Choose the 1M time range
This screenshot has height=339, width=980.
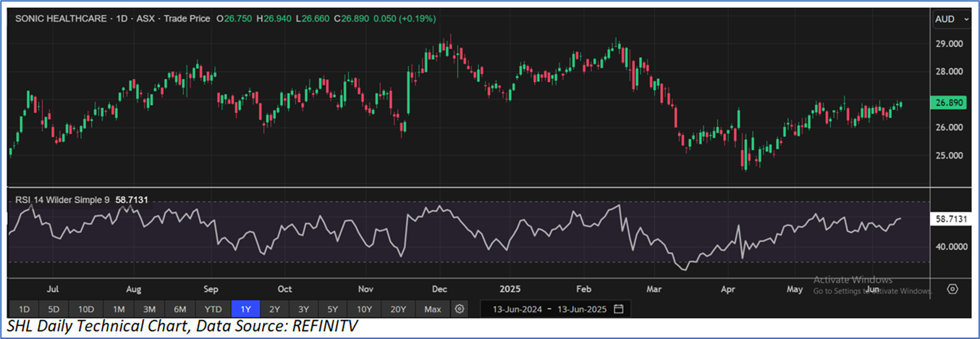118,309
